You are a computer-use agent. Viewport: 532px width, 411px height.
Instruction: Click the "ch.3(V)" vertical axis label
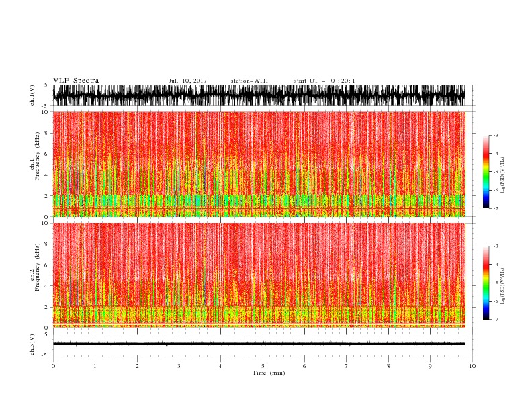point(32,345)
